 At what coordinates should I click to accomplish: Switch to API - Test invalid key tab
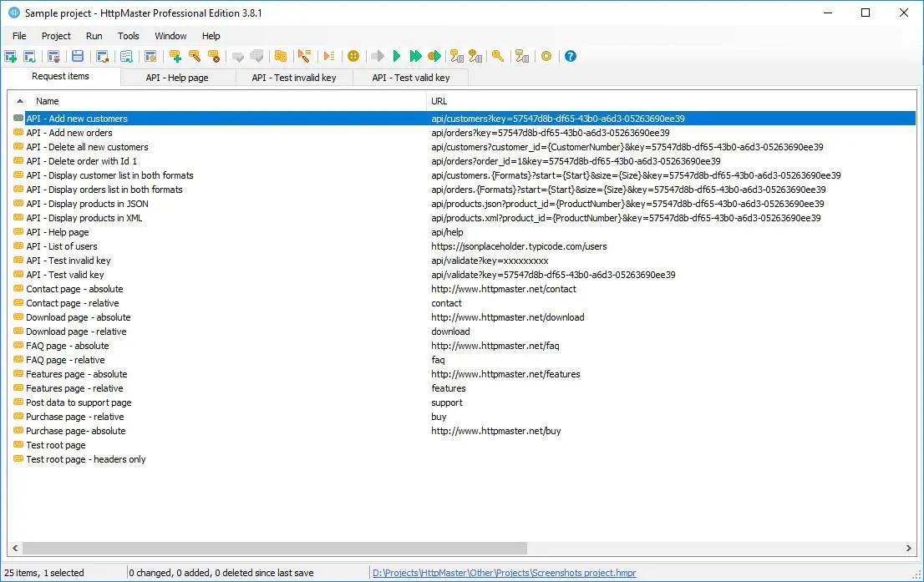(x=294, y=77)
